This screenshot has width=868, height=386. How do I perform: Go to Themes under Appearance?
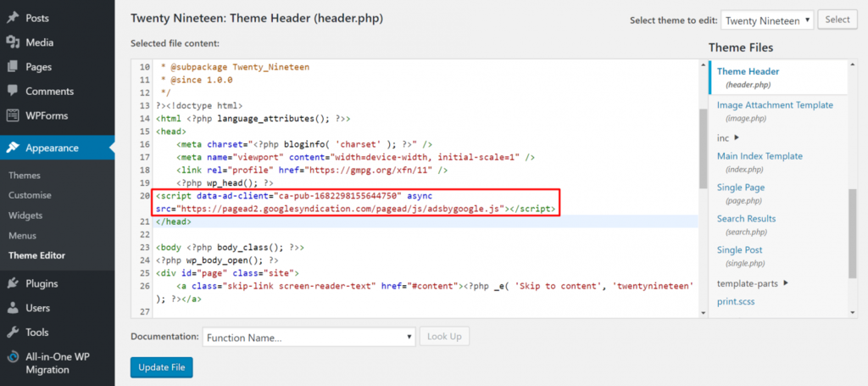[25, 176]
